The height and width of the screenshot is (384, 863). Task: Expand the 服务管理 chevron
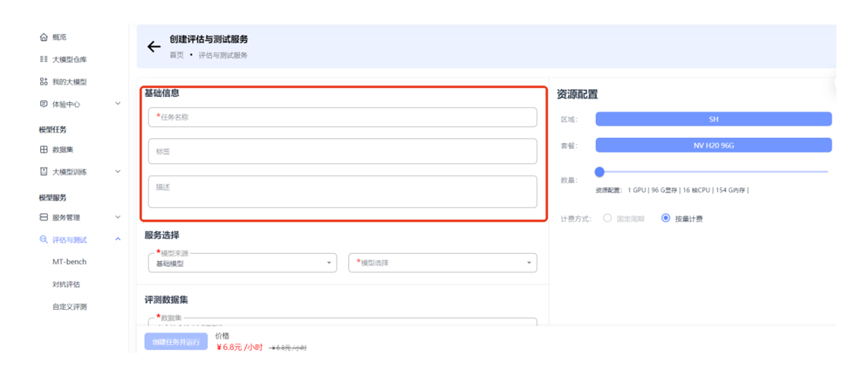(118, 217)
